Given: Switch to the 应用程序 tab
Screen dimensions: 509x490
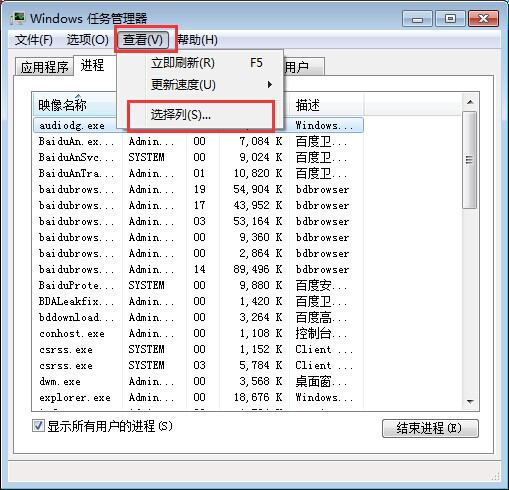Looking at the screenshot, I should coord(45,67).
